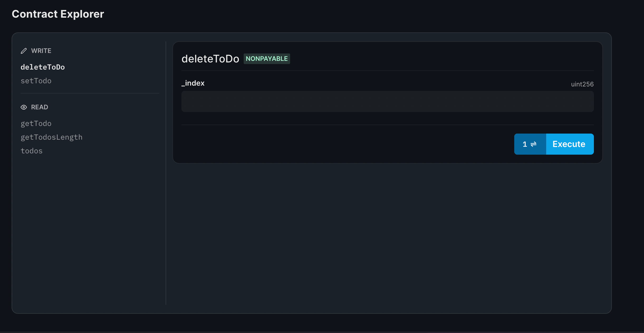The height and width of the screenshot is (333, 644).
Task: Click the Execute button
Action: coord(569,144)
